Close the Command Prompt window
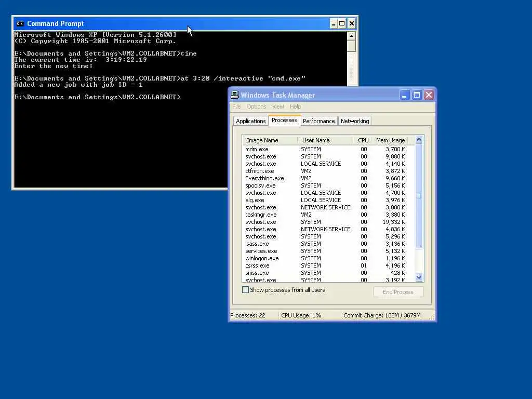 pos(352,23)
